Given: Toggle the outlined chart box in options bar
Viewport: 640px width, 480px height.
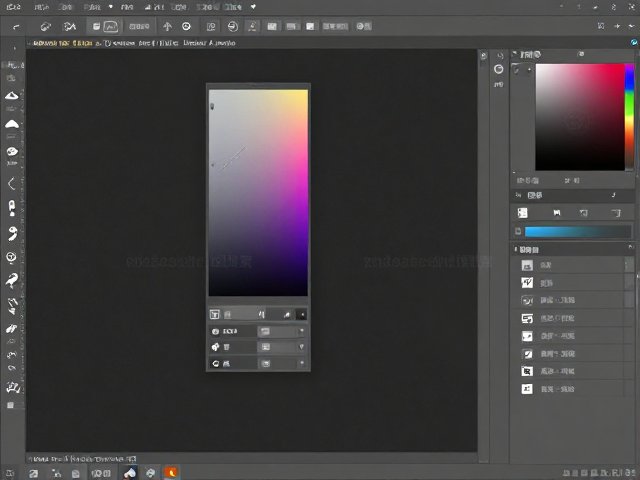Looking at the screenshot, I should (x=111, y=27).
